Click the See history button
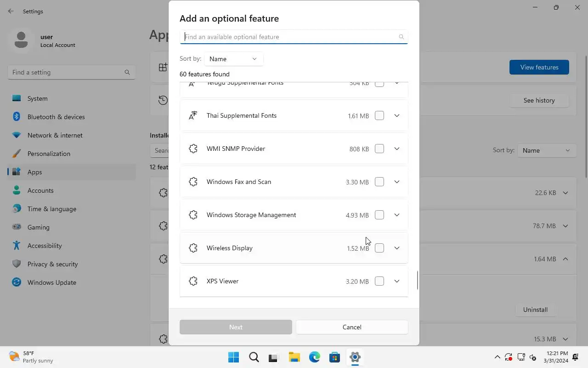Screen dimensions: 588x368 (x=539, y=100)
